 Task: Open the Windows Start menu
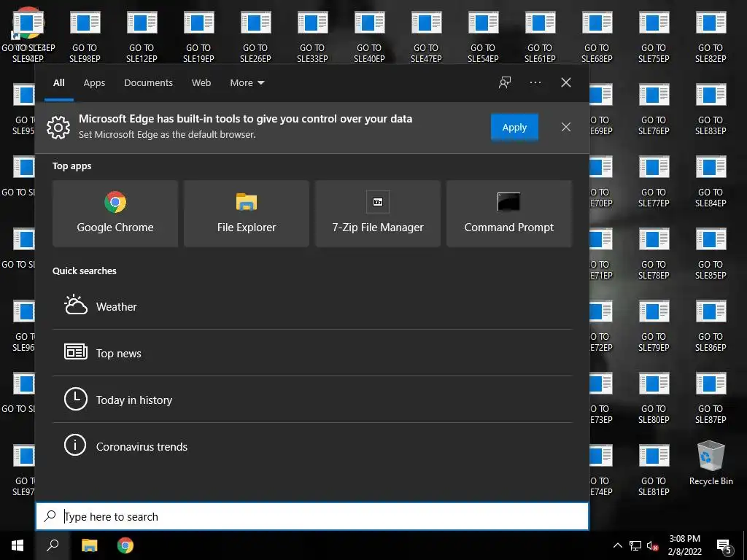(x=18, y=545)
